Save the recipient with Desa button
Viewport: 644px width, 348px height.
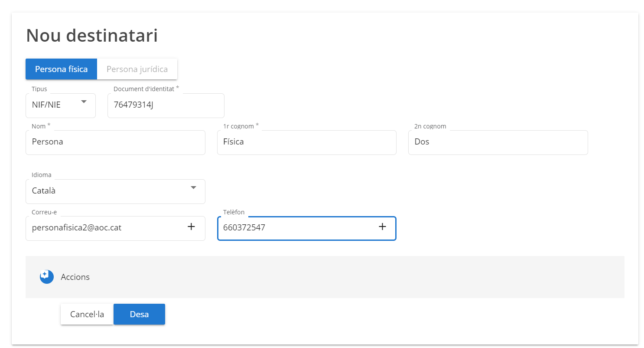click(139, 314)
